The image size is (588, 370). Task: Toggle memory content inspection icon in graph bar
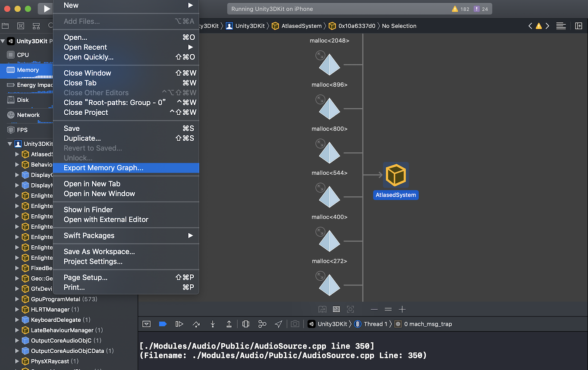336,309
